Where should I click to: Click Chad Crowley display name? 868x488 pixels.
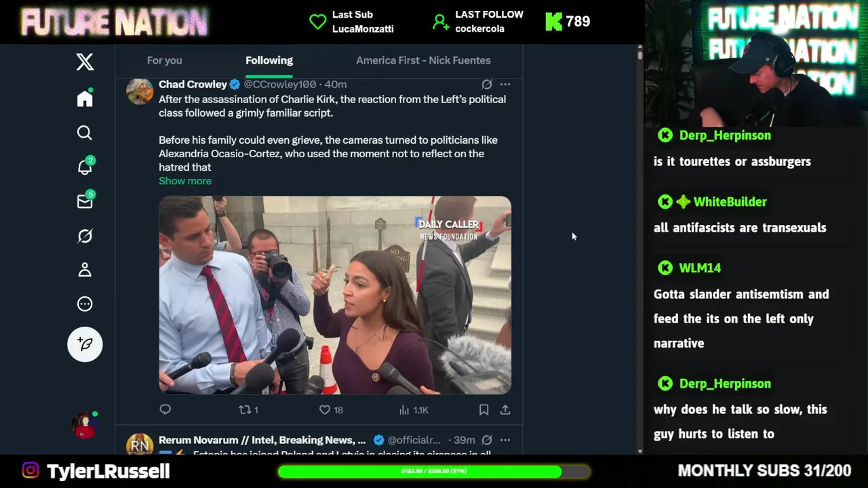(193, 84)
